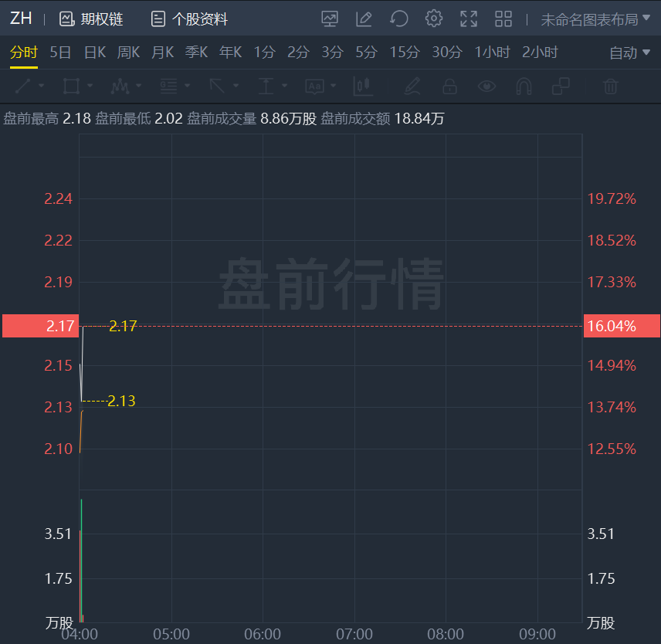
Task: Expand the text tool dropdown arrow
Action: [x=334, y=86]
